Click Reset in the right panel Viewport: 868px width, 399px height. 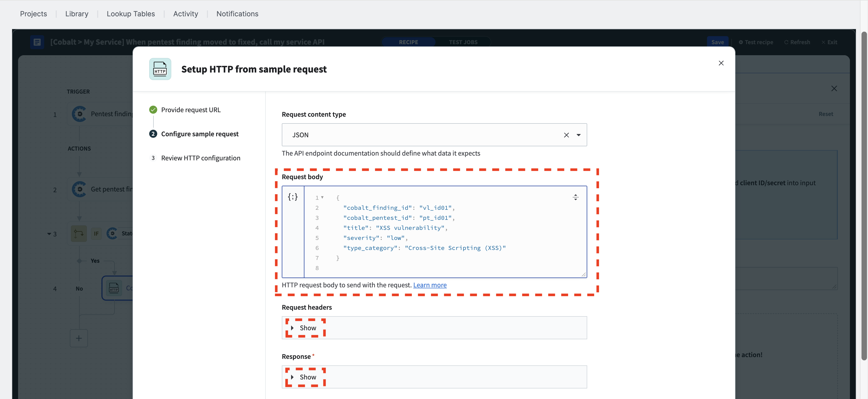click(x=826, y=114)
